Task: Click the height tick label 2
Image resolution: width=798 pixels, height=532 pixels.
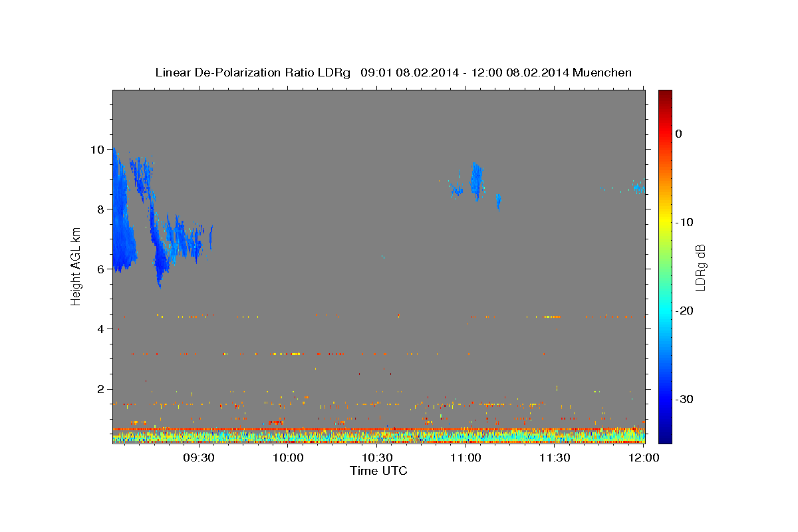Action: (x=101, y=388)
